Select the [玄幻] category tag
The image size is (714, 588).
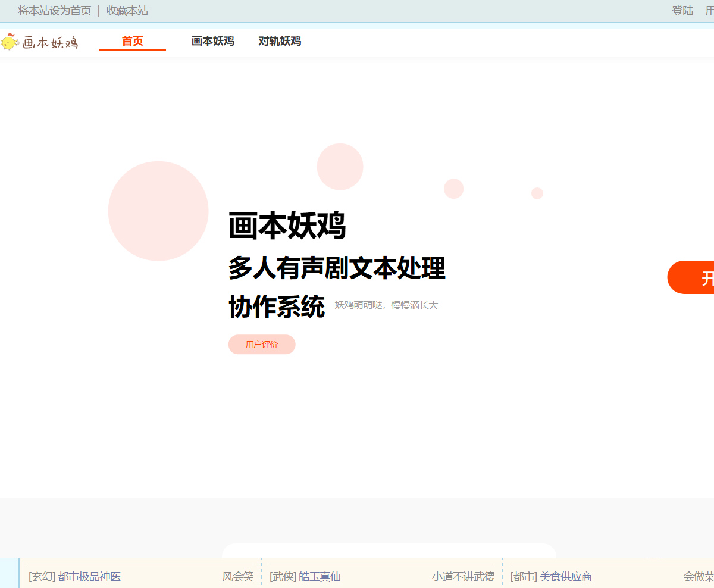[x=42, y=577]
